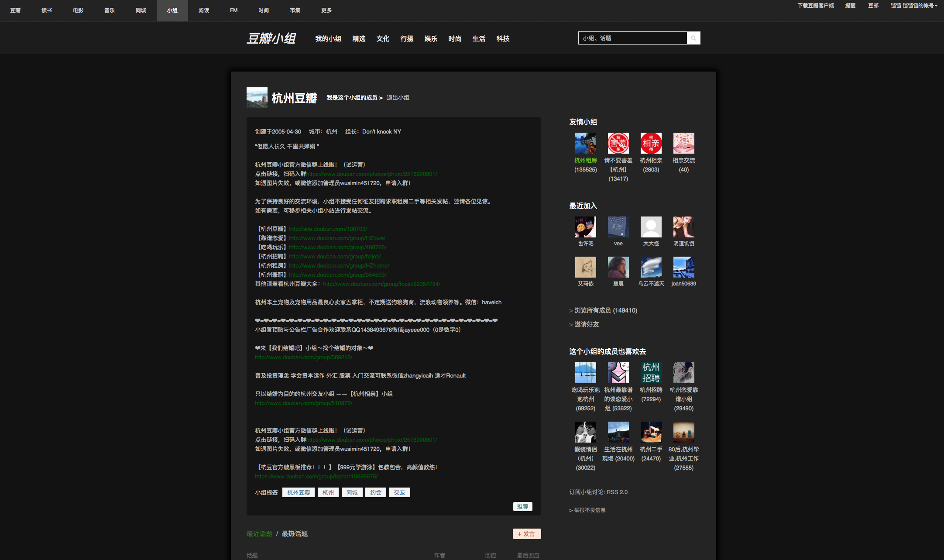Click the 推荐 button
The image size is (944, 560).
tap(522, 506)
